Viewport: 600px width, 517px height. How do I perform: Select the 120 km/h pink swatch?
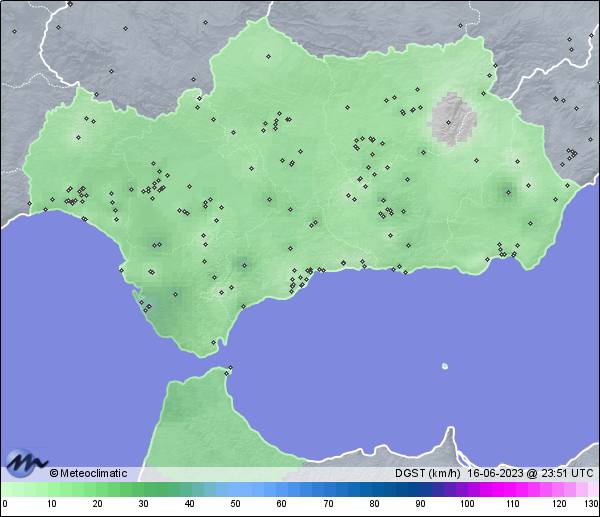click(558, 491)
